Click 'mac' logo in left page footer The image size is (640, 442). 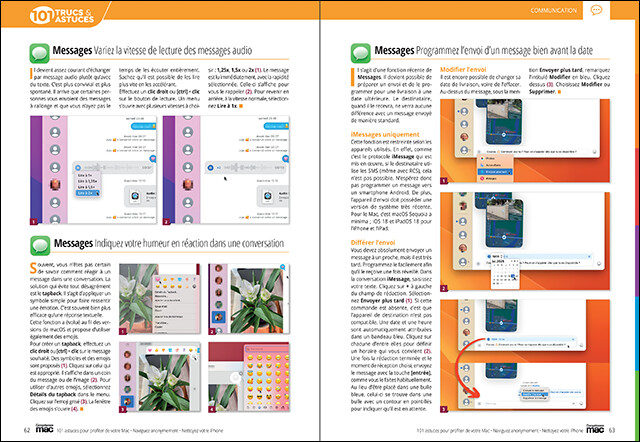pyautogui.click(x=44, y=429)
